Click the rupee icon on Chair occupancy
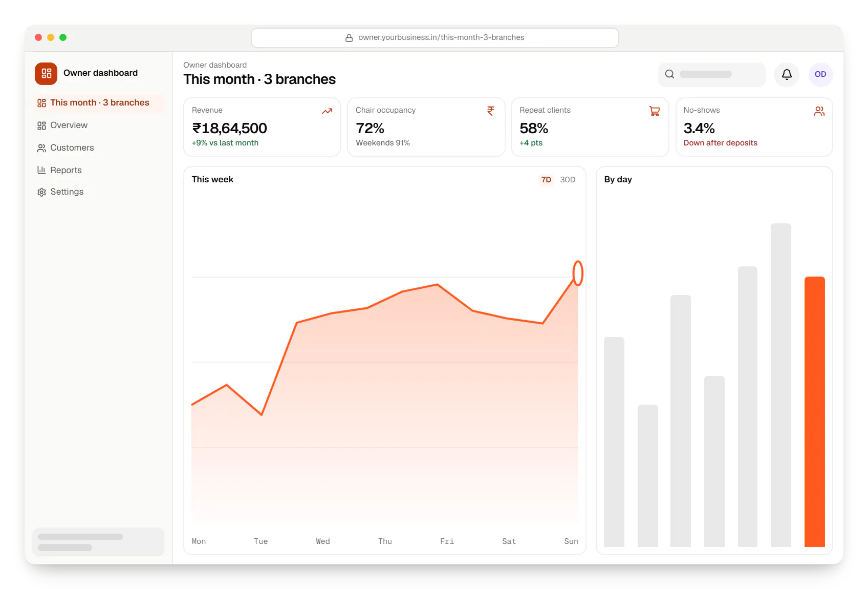This screenshot has width=868, height=589. point(490,111)
